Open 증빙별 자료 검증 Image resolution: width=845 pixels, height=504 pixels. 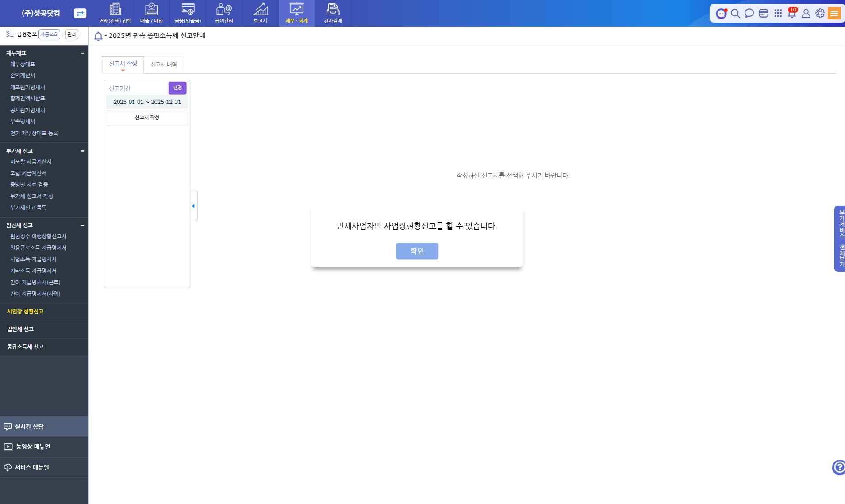[x=29, y=185]
